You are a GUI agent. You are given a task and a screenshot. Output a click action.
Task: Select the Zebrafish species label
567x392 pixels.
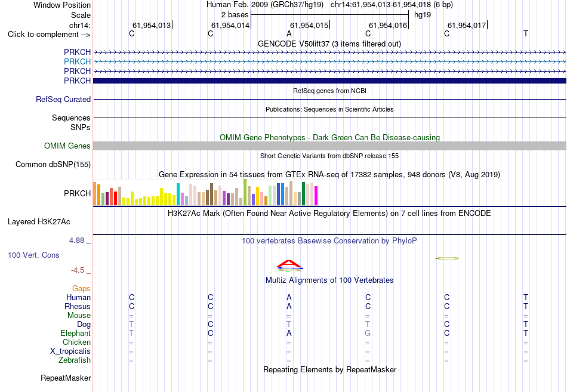pos(75,360)
